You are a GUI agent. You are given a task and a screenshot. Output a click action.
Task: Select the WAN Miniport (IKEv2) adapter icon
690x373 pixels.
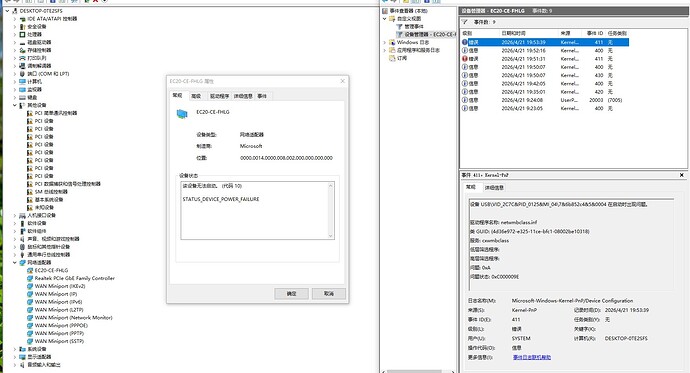click(x=30, y=286)
